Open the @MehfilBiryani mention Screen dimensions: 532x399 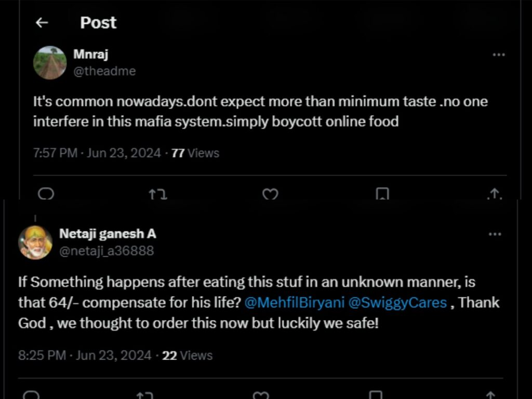coord(295,302)
